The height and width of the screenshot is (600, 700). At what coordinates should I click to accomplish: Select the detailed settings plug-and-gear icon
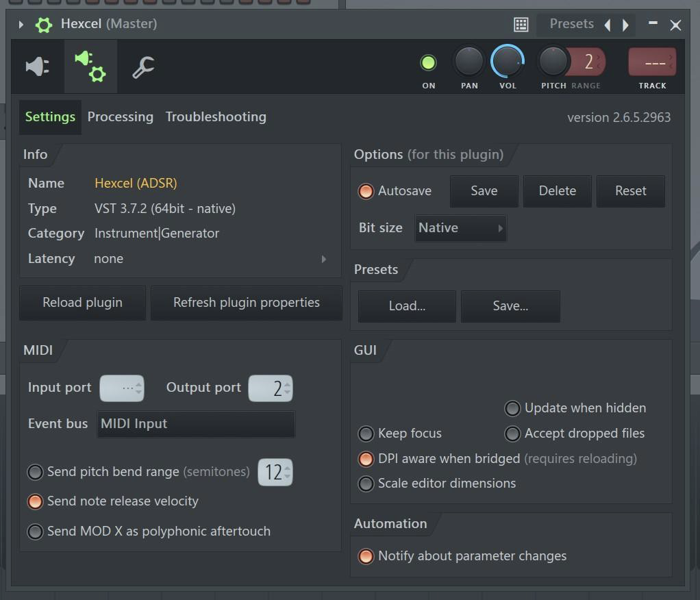tap(90, 66)
